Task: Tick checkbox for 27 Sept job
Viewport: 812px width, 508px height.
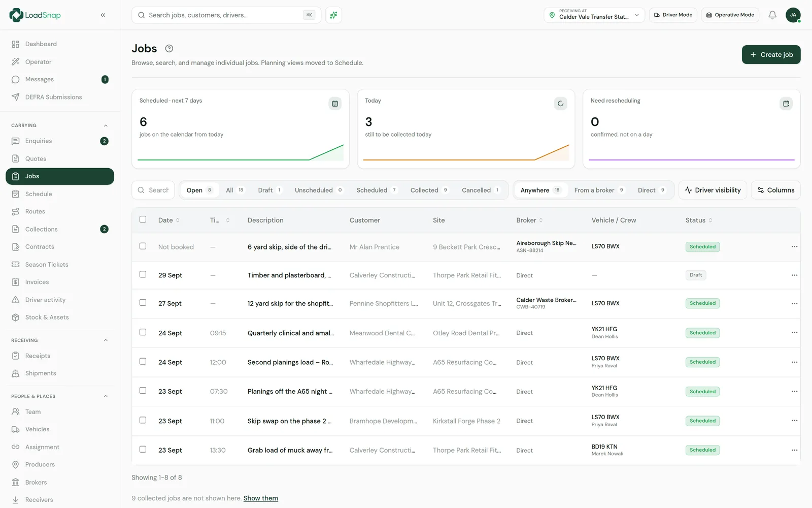Action: [x=143, y=303]
